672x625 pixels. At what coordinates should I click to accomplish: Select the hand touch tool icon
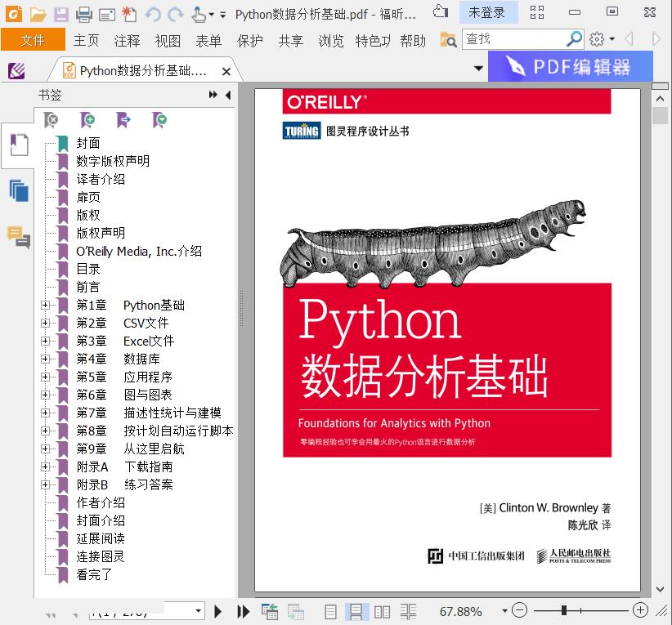pyautogui.click(x=199, y=15)
